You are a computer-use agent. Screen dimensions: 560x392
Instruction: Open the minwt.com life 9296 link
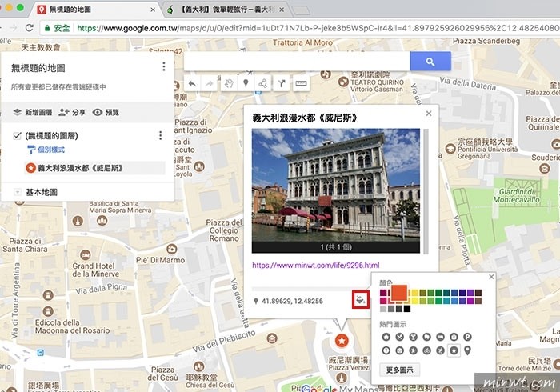tap(315, 265)
